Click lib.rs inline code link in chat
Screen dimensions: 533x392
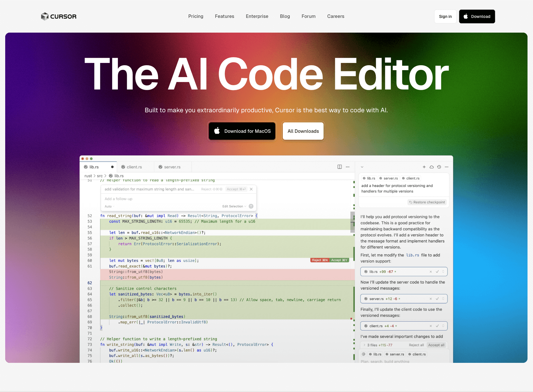pos(413,255)
